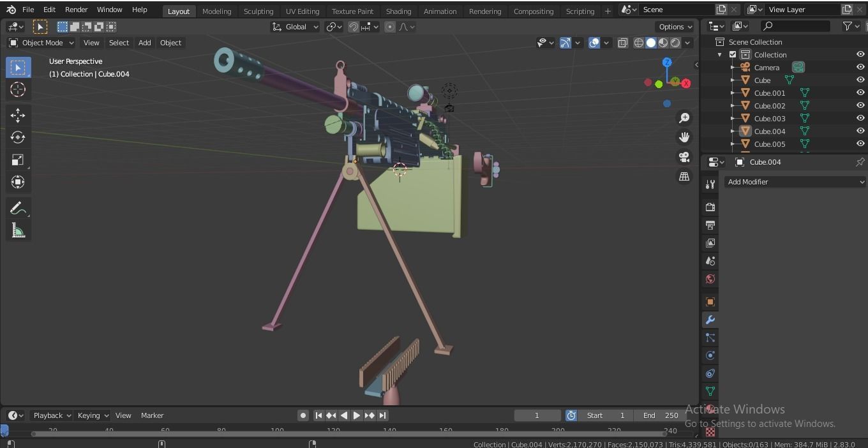Activate the Annotate tool
Image resolution: width=868 pixels, height=448 pixels.
point(18,208)
